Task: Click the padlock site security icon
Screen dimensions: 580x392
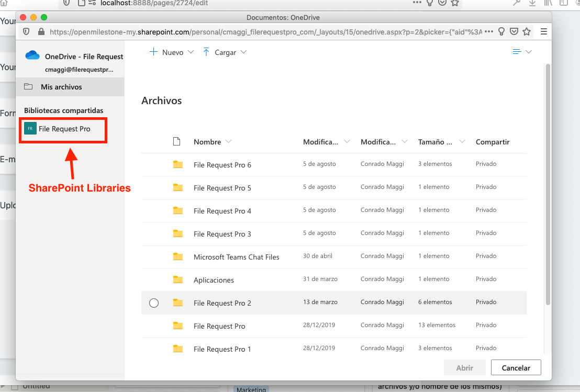Action: click(41, 32)
